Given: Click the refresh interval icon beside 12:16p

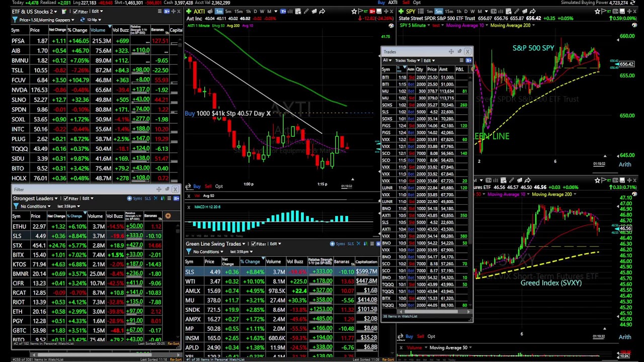Looking at the screenshot, I should pyautogui.click(x=83, y=20).
